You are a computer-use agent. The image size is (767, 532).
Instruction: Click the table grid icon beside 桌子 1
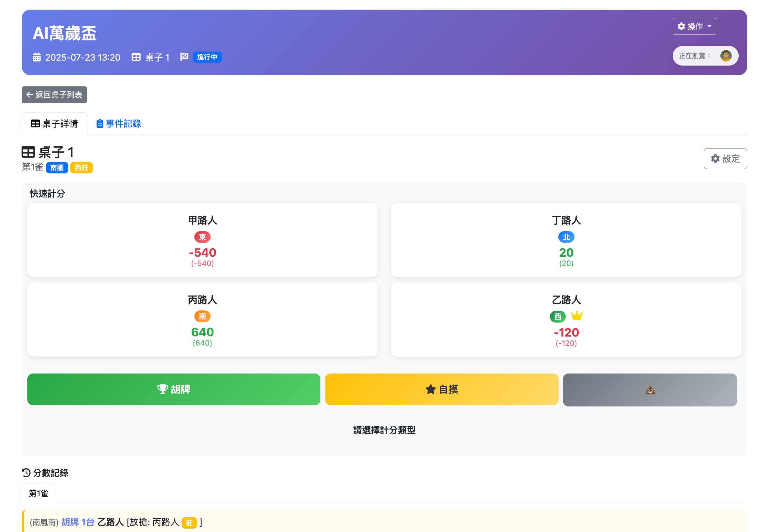(28, 152)
